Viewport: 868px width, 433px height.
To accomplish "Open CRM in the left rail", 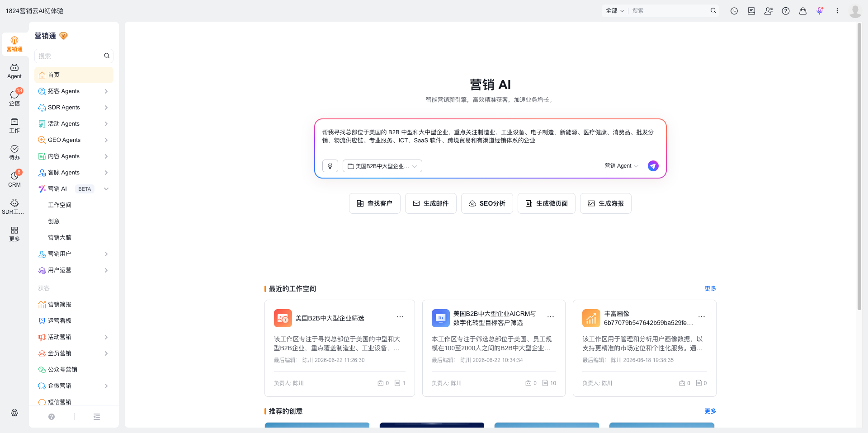I will (14, 179).
